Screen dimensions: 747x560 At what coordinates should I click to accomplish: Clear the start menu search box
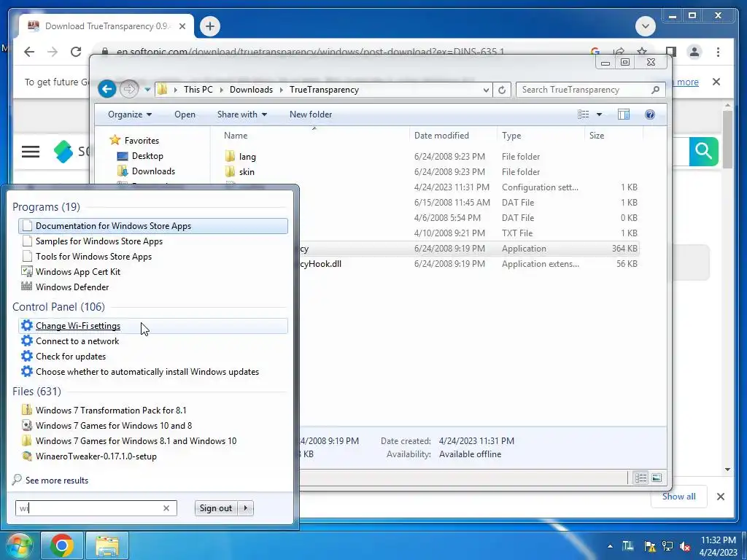pyautogui.click(x=166, y=508)
